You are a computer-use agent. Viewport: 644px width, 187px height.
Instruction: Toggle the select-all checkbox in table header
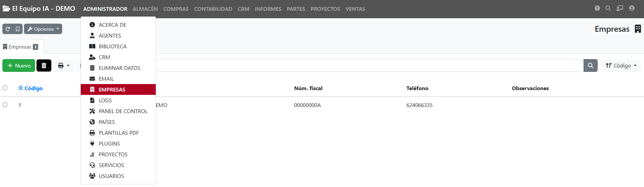[5, 88]
